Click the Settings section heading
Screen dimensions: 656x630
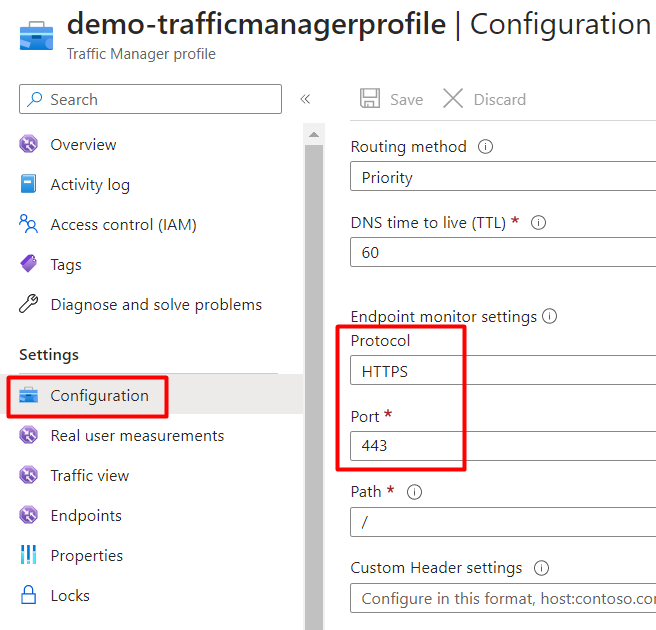[x=49, y=355]
